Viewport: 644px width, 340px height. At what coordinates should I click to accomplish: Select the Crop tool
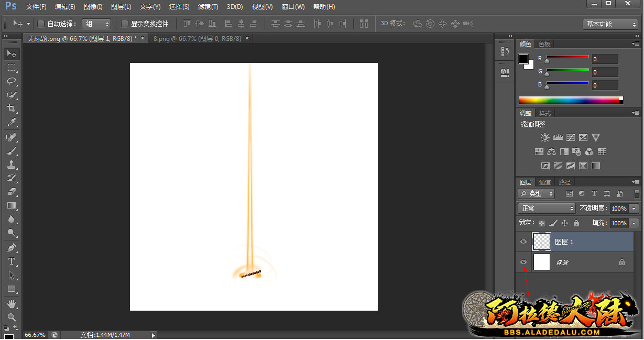(12, 108)
